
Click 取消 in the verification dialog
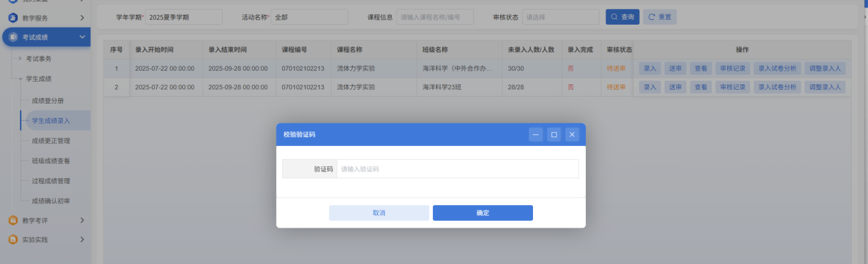[x=379, y=213]
